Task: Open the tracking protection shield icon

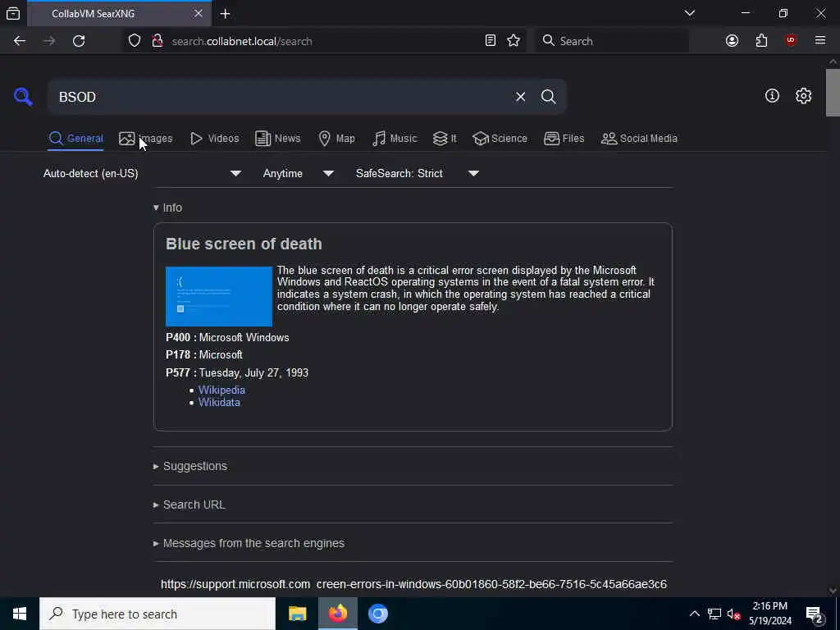Action: click(135, 41)
